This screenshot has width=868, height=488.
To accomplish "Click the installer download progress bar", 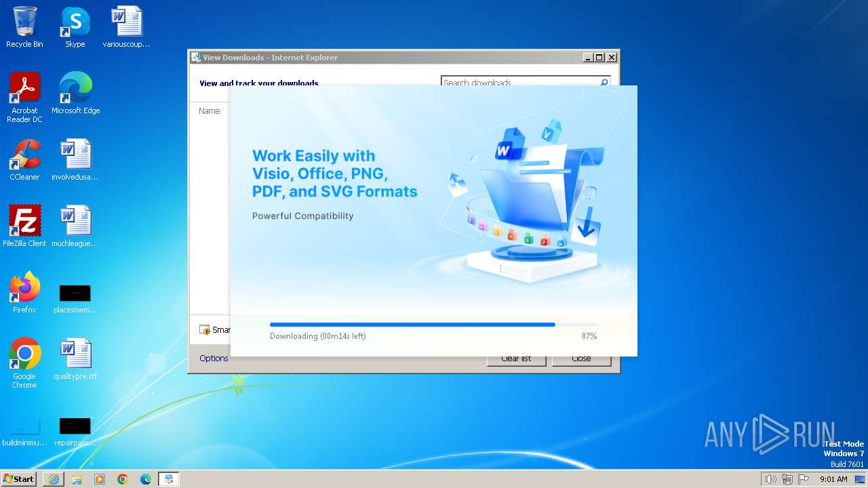I will [x=434, y=325].
